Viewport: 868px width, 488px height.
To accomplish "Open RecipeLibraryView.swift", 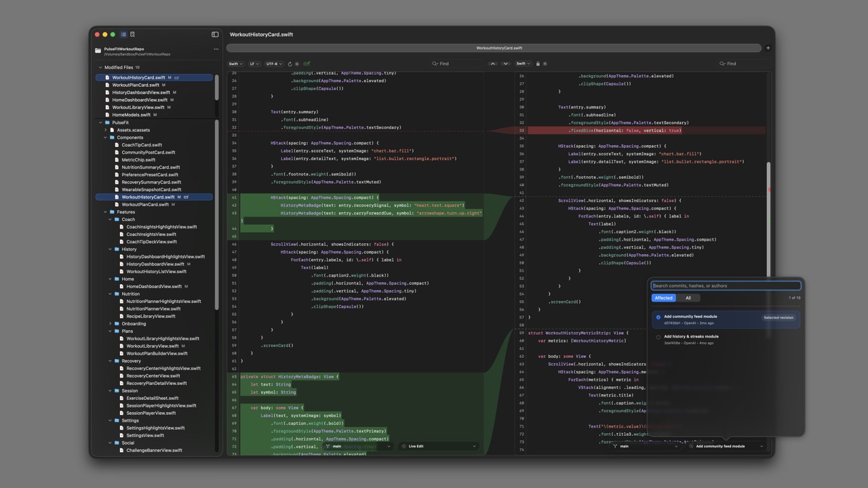I will [x=151, y=317].
